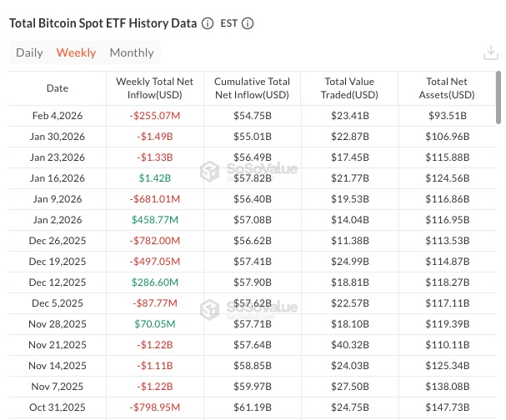Click the info icon next to EST
Image resolution: width=506 pixels, height=420 pixels.
pyautogui.click(x=248, y=23)
